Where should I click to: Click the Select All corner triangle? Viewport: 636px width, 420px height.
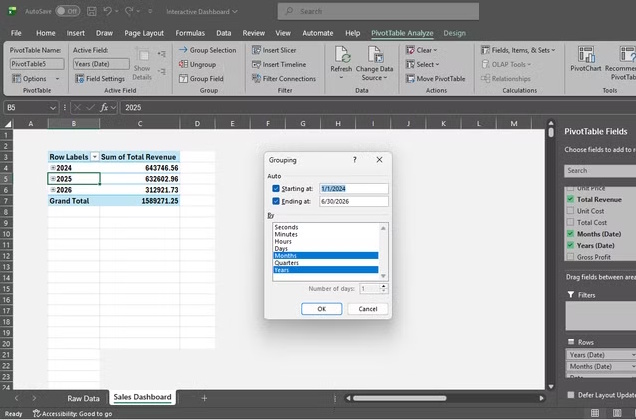click(x=7, y=123)
